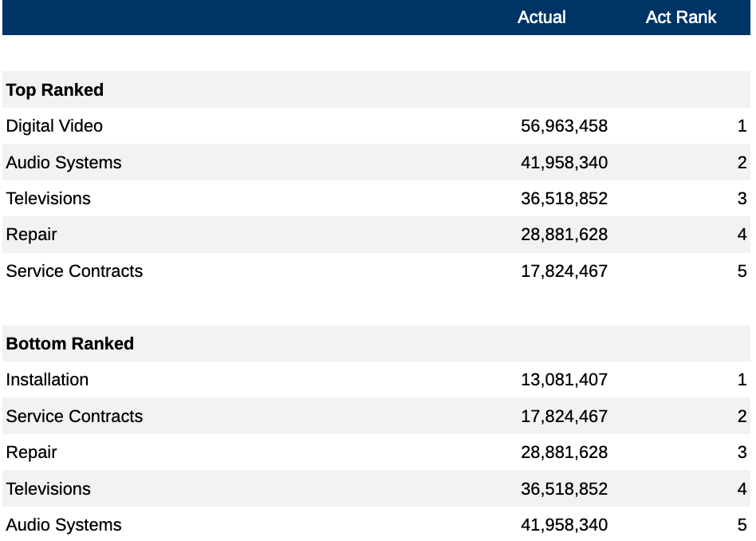The image size is (756, 541).
Task: Select the "Bottom Ranked" section heading
Action: (70, 344)
